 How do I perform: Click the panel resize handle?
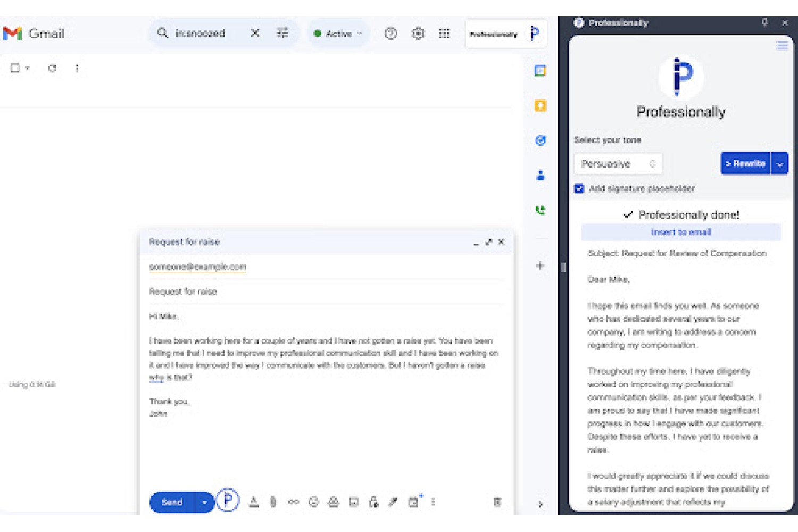(563, 268)
